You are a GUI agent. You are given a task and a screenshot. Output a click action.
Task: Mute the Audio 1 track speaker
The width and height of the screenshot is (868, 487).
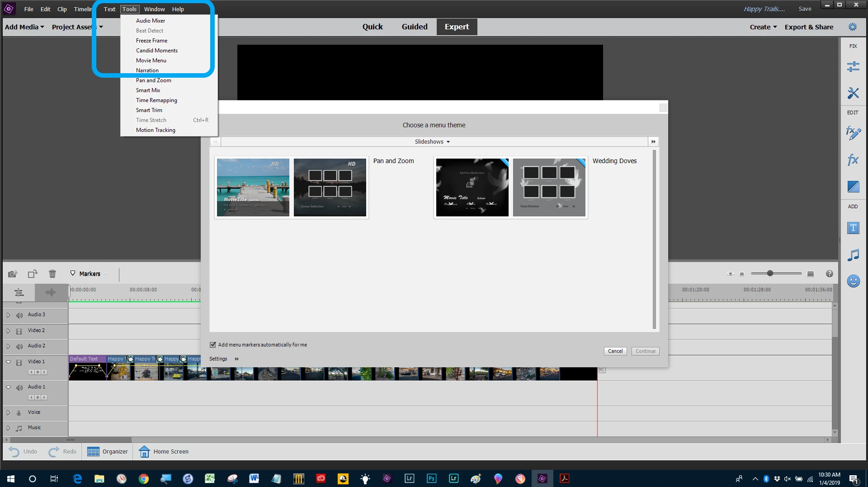(19, 388)
